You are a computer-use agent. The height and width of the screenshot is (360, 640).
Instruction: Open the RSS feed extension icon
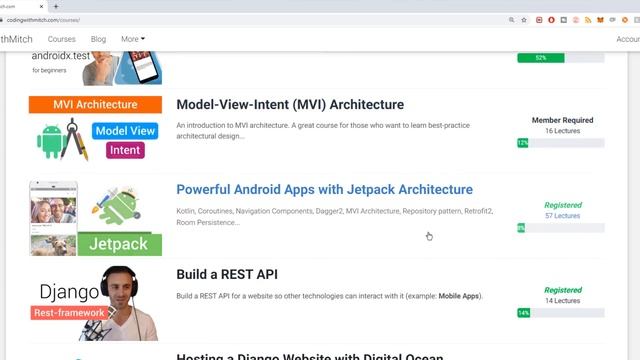click(588, 20)
